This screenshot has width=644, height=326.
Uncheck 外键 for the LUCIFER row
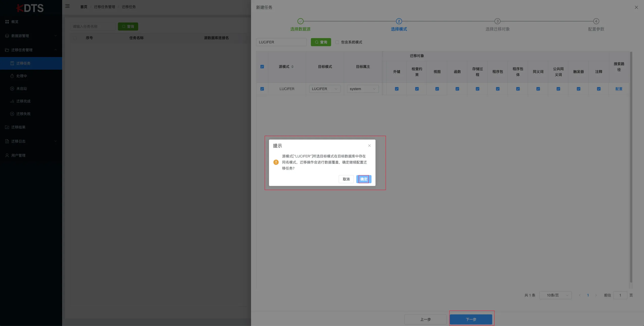tap(396, 89)
